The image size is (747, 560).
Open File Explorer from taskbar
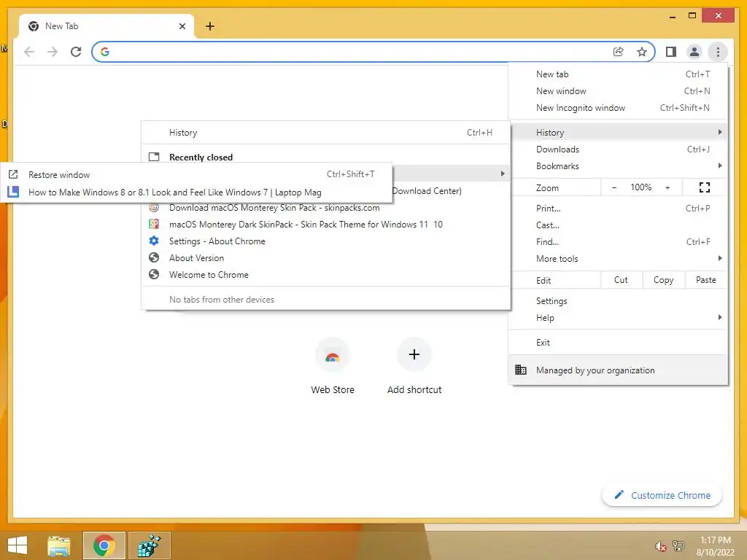pyautogui.click(x=58, y=545)
